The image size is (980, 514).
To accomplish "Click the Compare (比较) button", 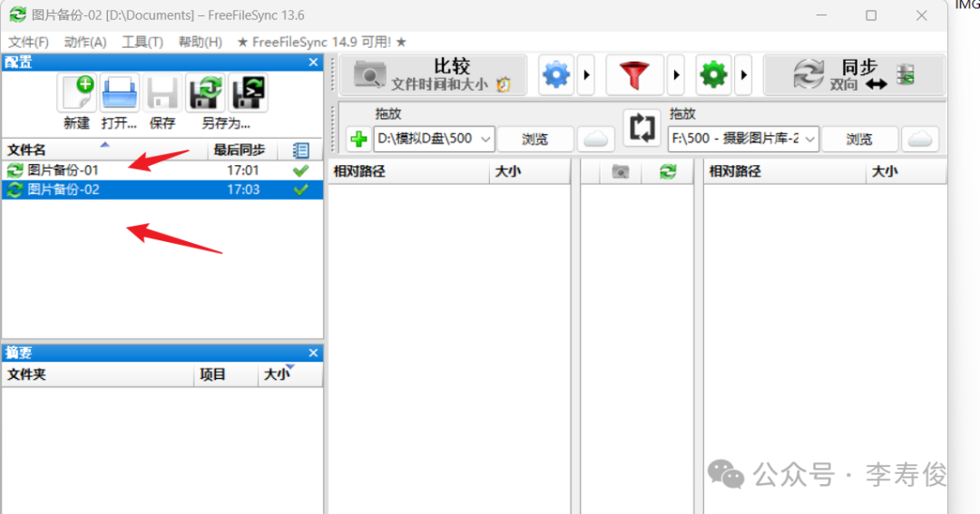I will coord(433,75).
